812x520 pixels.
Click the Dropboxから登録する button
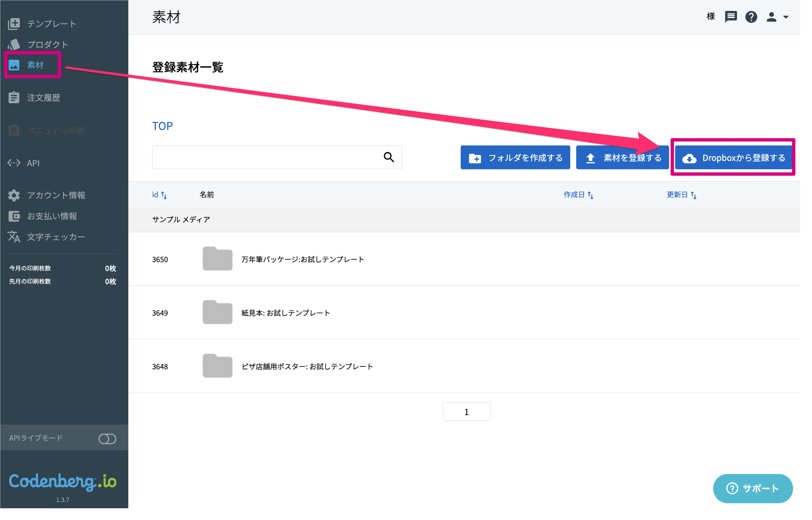pos(733,158)
